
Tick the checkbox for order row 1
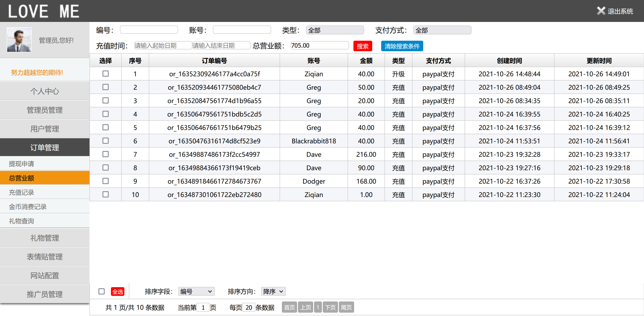[x=106, y=74]
